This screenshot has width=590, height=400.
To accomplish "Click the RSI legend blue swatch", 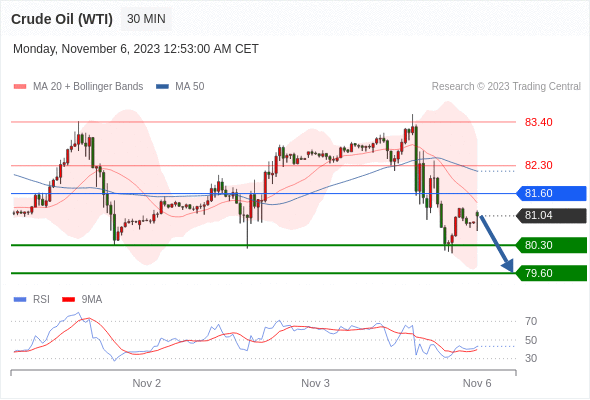I will [x=20, y=300].
